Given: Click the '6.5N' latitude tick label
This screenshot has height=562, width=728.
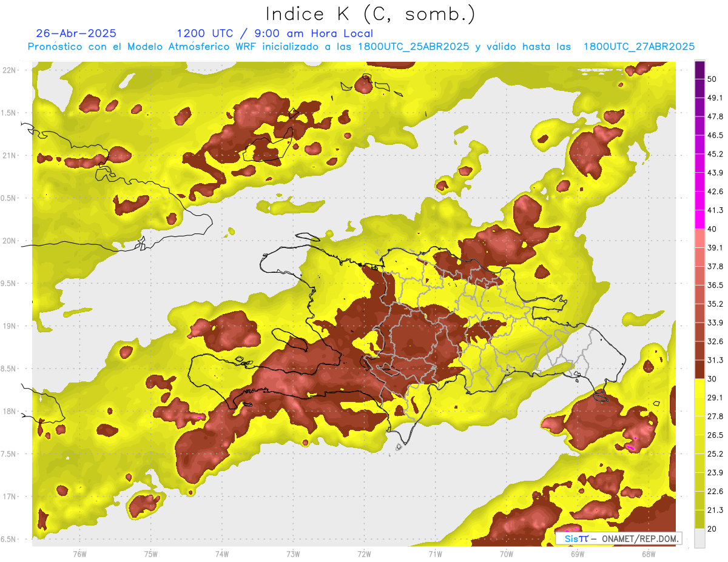Looking at the screenshot, I should click(9, 539).
